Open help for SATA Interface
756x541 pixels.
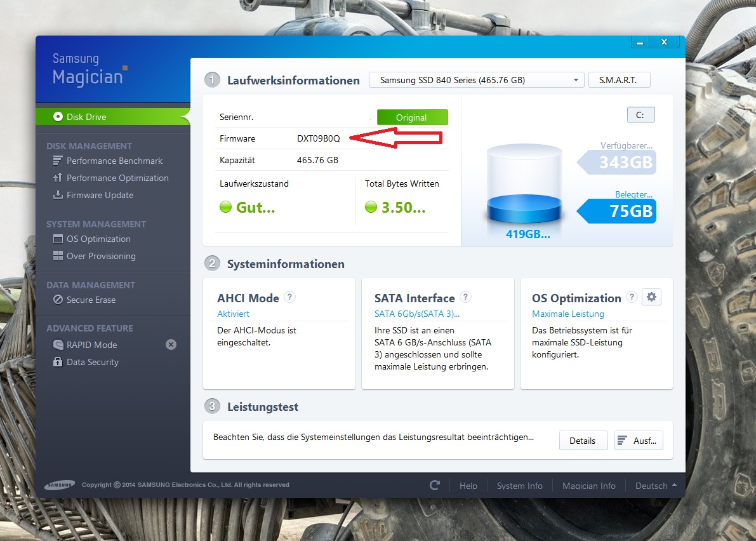pyautogui.click(x=465, y=297)
